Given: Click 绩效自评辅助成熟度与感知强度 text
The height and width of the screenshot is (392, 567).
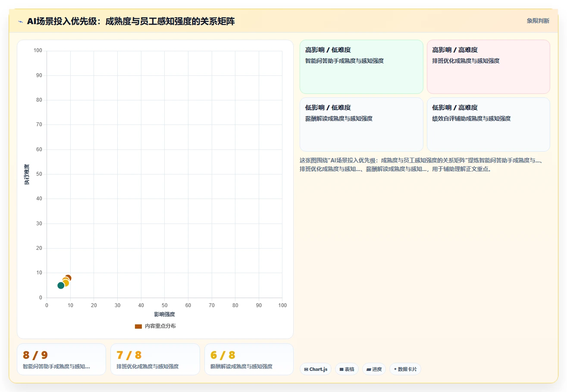Looking at the screenshot, I should [471, 118].
